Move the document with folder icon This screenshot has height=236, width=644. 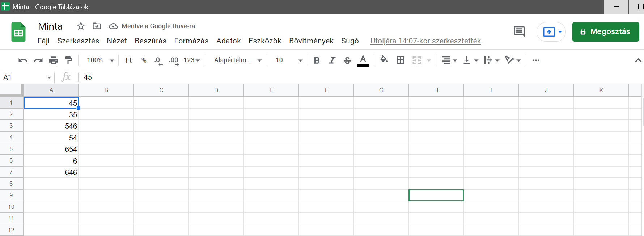tap(97, 26)
